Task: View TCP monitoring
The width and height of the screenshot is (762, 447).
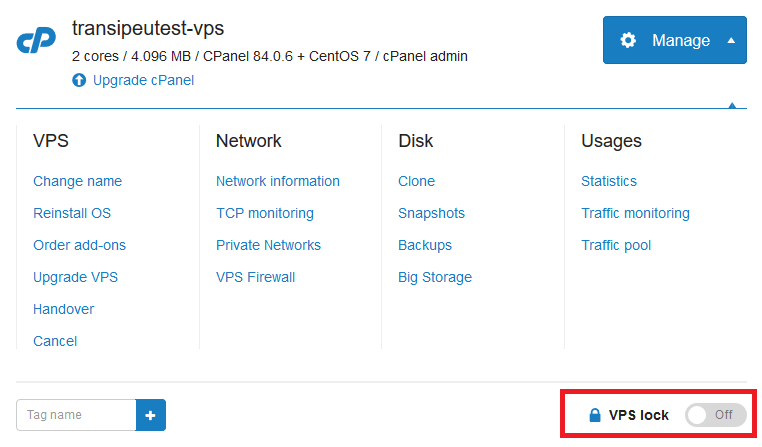Action: (265, 213)
